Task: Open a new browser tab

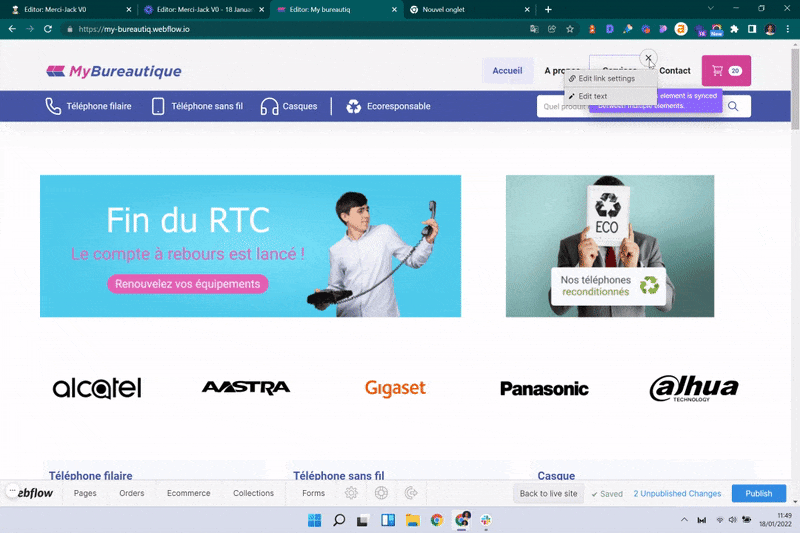Action: [548, 9]
